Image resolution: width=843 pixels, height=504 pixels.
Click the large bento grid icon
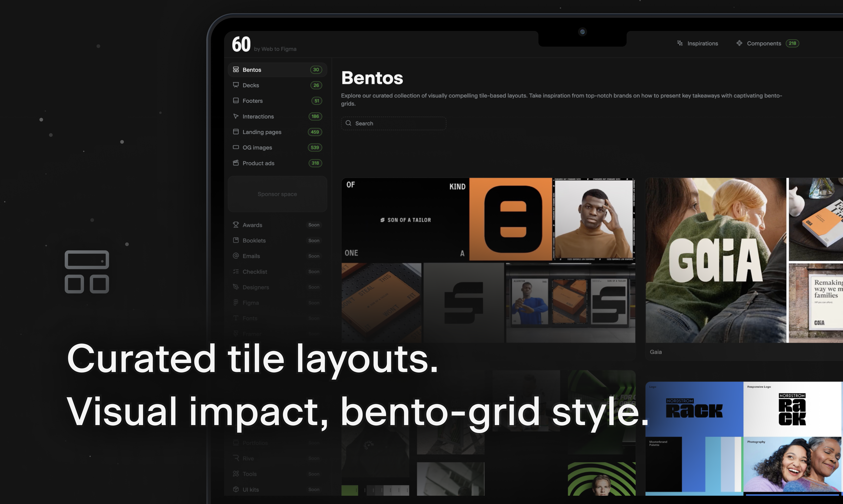tap(87, 272)
